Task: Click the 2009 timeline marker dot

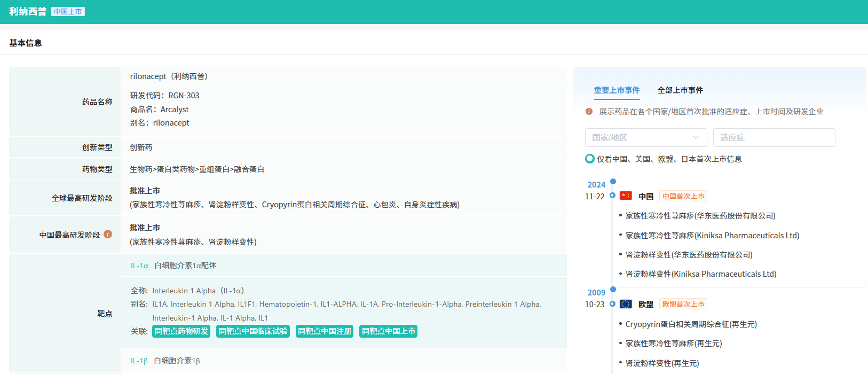Action: [613, 290]
